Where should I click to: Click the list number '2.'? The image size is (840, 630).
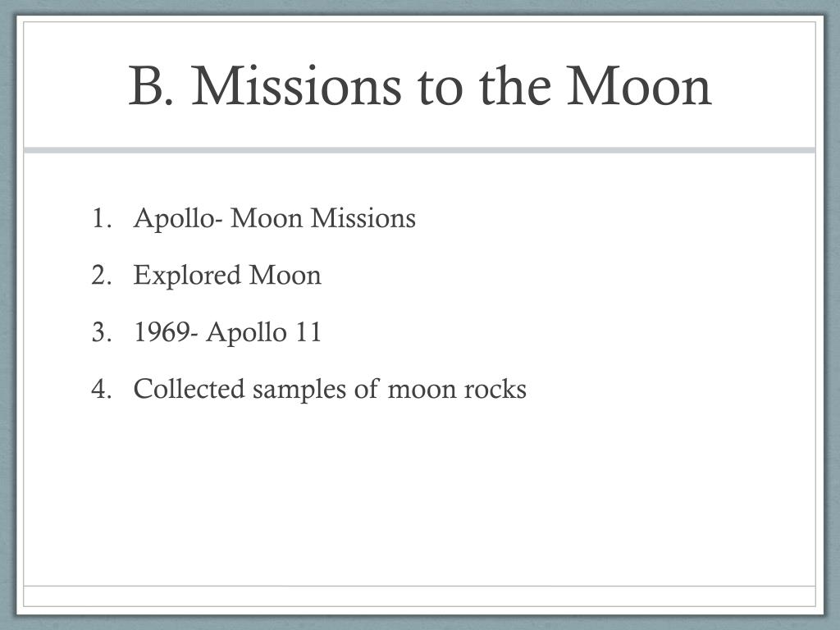[101, 276]
